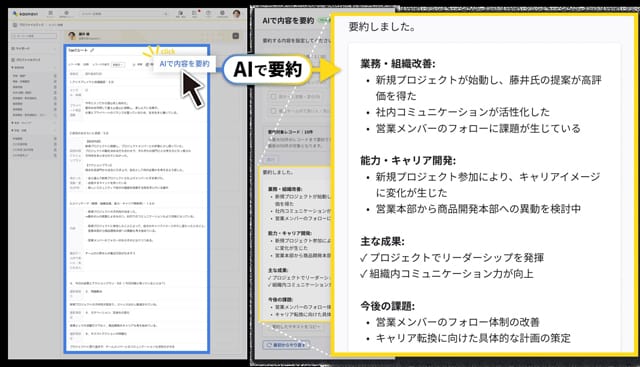This screenshot has height=367, width=640.
Task: Click the copy summarized text button
Action: pos(296,327)
